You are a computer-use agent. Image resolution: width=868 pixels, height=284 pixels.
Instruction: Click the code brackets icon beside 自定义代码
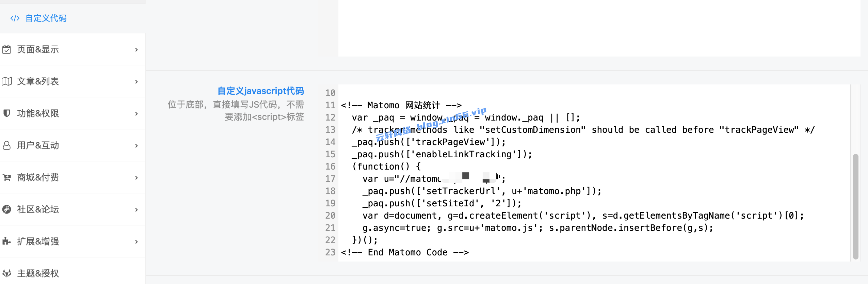click(x=15, y=18)
